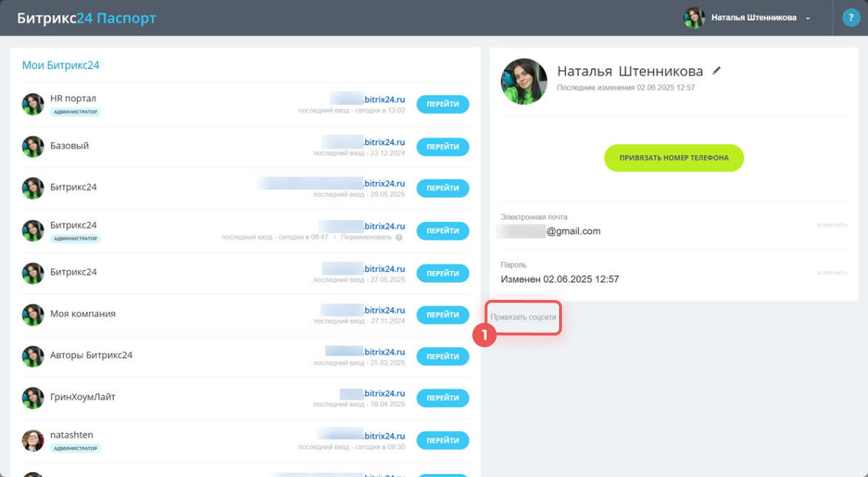Screen dimensions: 868x477
Task: Click ПЕРЕЙТИ for Битрикс24 last visited 29.05.2025
Action: tap(443, 189)
